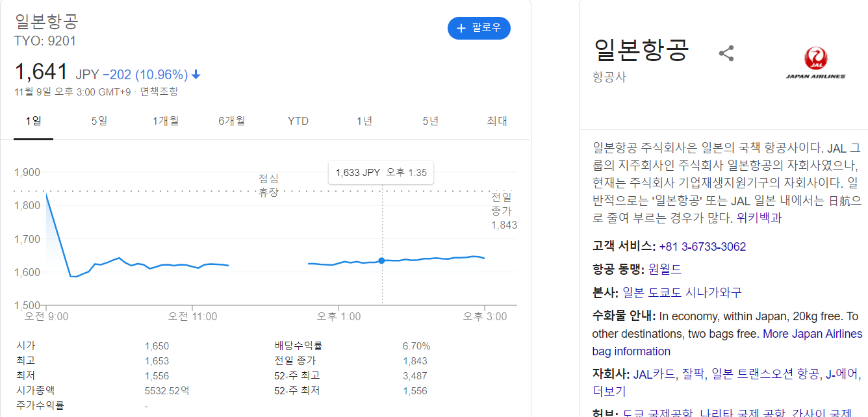Viewport: 868px width, 417px height.
Task: Click the customer service phone number link
Action: (x=702, y=247)
